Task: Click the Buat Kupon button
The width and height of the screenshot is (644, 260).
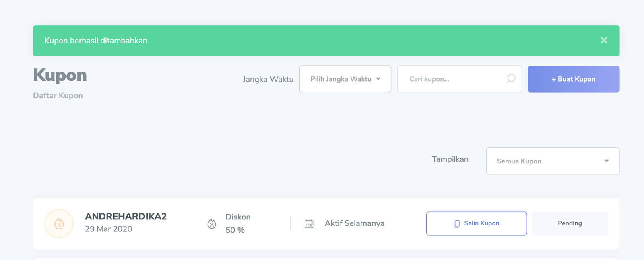Action: tap(574, 79)
